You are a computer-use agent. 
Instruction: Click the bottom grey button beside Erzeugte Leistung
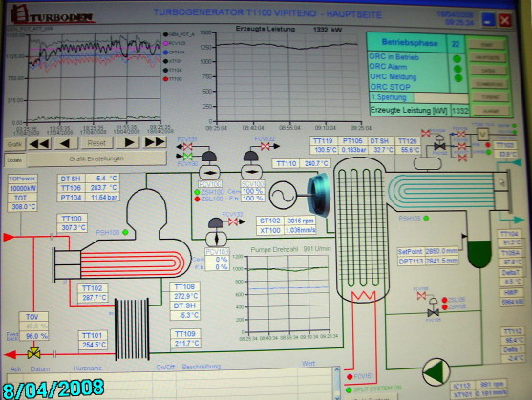pyautogui.click(x=491, y=111)
